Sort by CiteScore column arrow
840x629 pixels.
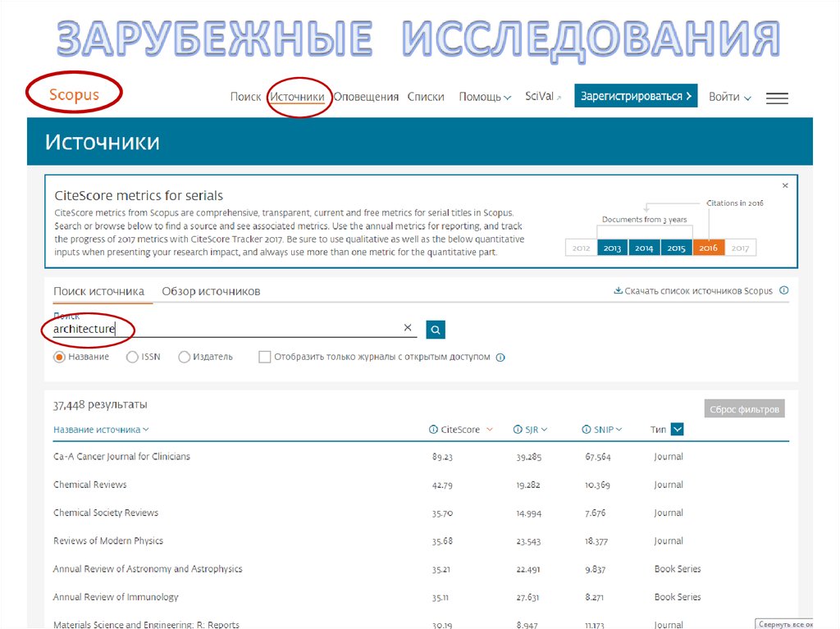489,430
